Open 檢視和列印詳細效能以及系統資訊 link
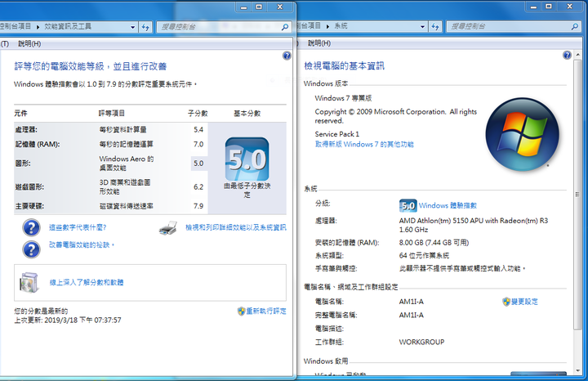 pyautogui.click(x=236, y=227)
